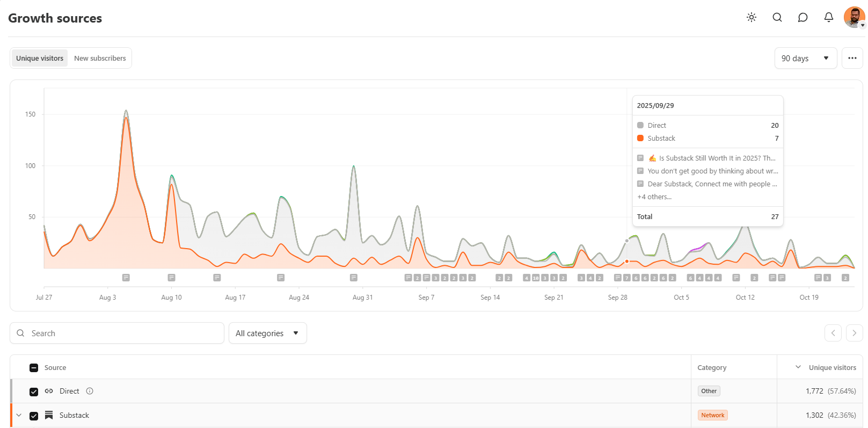
Task: Click the tooltip date '2025/09/29'
Action: click(x=655, y=105)
